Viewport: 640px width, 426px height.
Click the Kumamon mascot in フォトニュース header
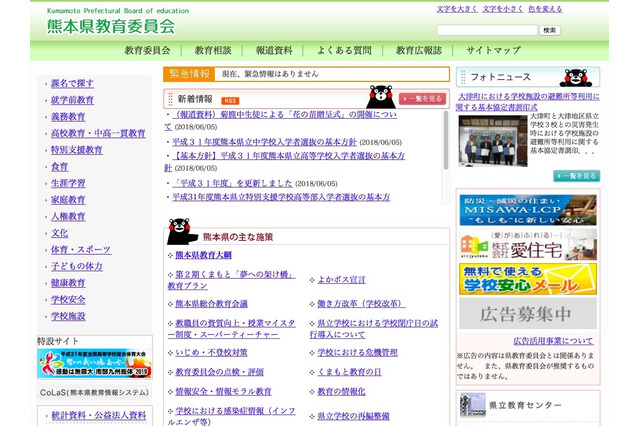click(576, 78)
